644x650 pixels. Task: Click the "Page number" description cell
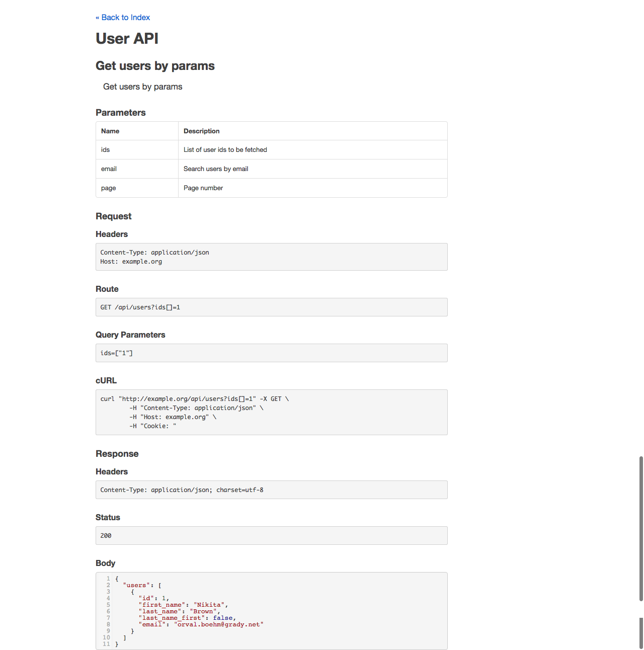(313, 188)
